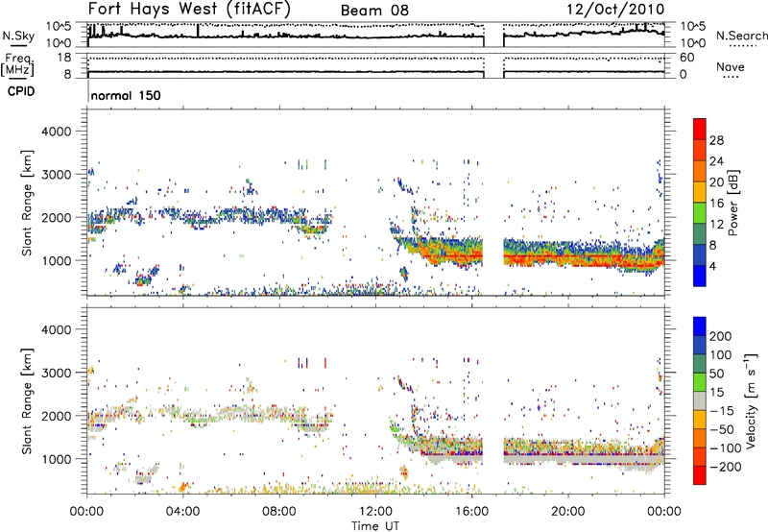Click the '4000' tick in the Power panel
Viewport: 768px width, 532px height.
pos(57,132)
